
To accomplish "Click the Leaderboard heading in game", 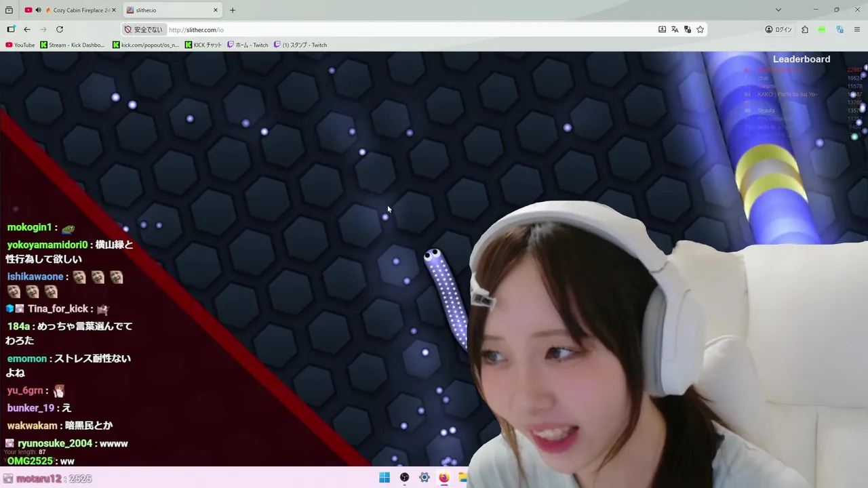I will click(802, 59).
